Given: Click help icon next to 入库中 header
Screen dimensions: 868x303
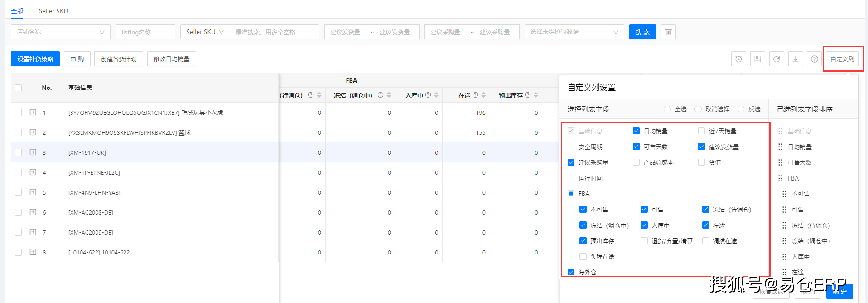Looking at the screenshot, I should 428,95.
